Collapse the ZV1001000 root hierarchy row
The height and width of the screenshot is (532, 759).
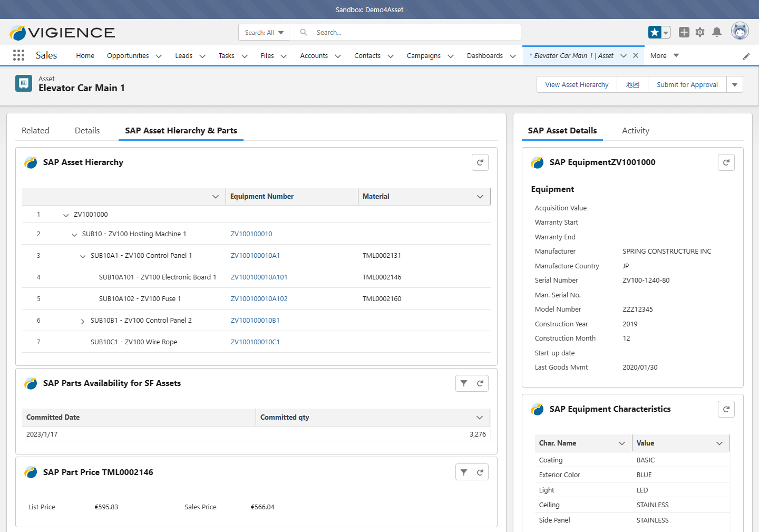pyautogui.click(x=66, y=215)
